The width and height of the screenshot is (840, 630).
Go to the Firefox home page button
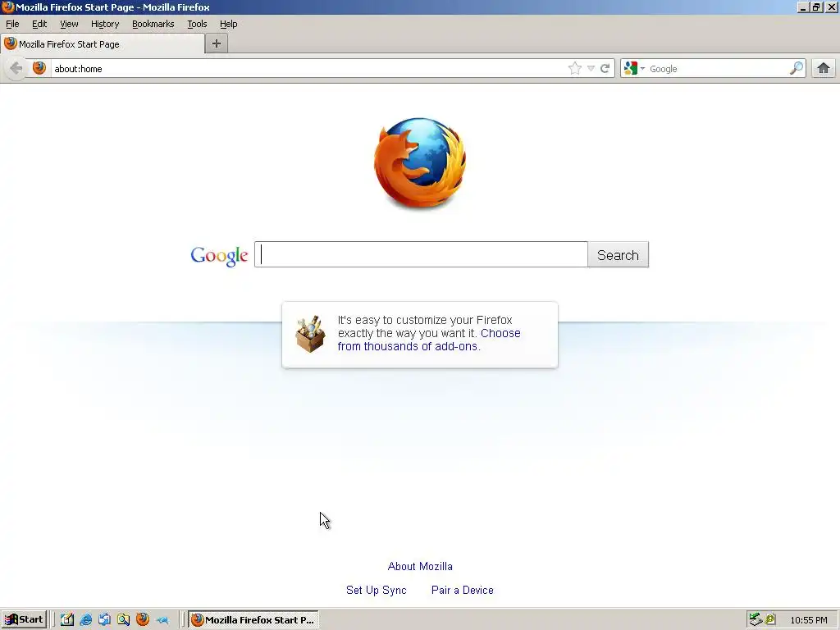(x=824, y=68)
